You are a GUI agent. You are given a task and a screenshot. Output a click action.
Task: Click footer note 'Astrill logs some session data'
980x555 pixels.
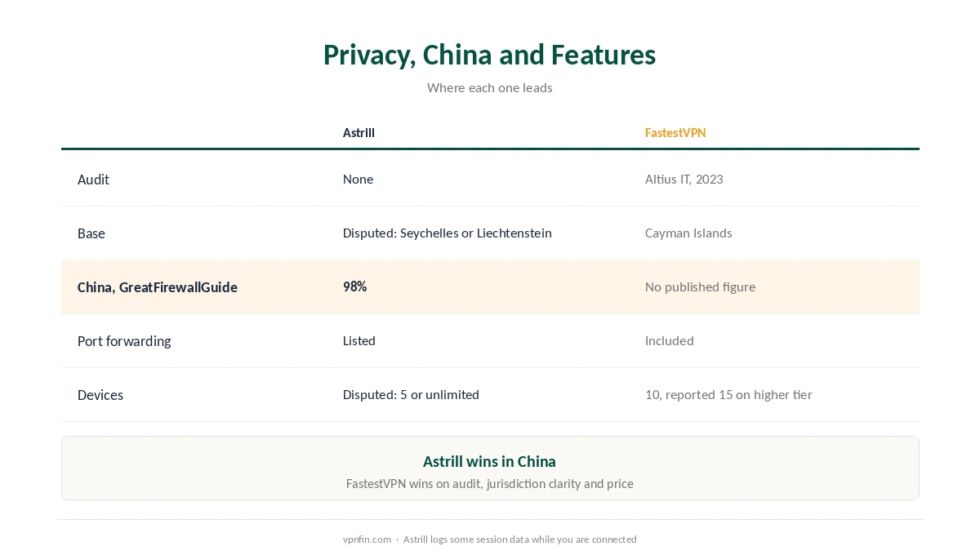tap(519, 539)
